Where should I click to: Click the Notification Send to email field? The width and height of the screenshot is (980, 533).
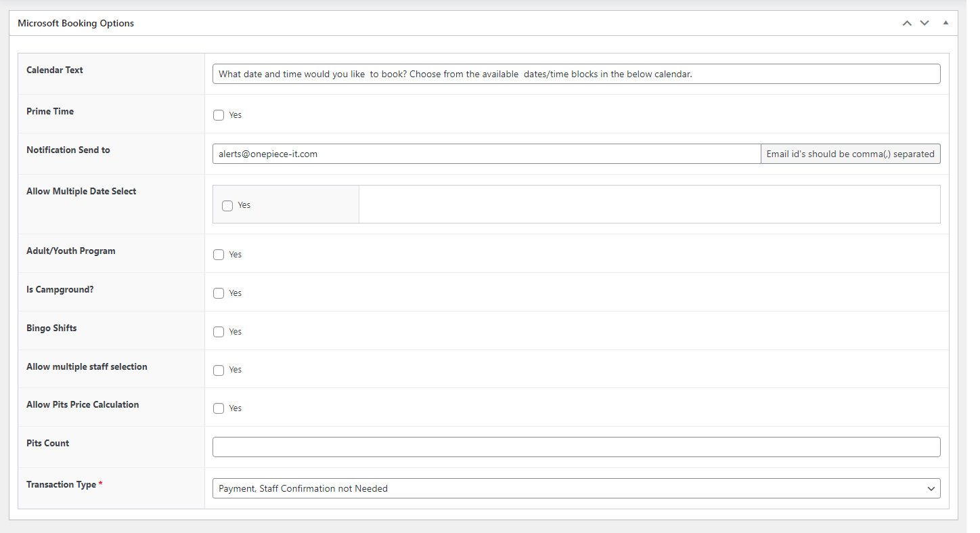[x=487, y=154]
